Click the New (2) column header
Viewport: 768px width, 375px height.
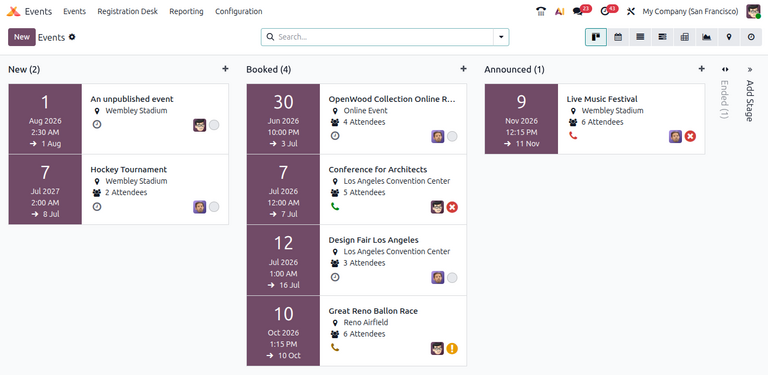(x=24, y=70)
